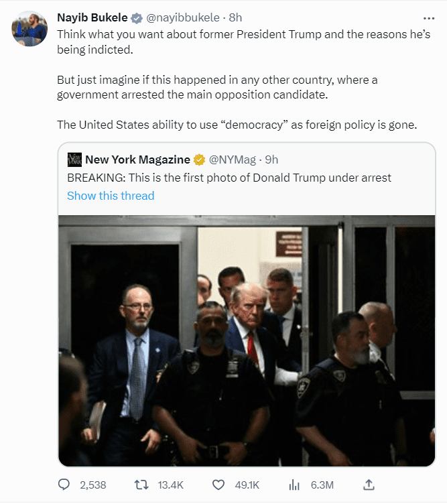Open the quoted tweet's 9h timestamp

pos(271,160)
